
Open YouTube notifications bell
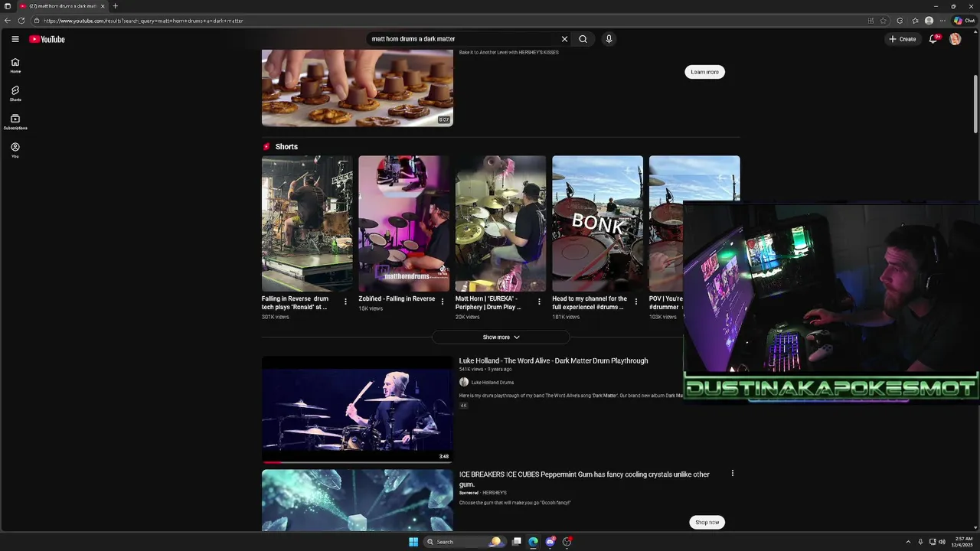pyautogui.click(x=933, y=39)
